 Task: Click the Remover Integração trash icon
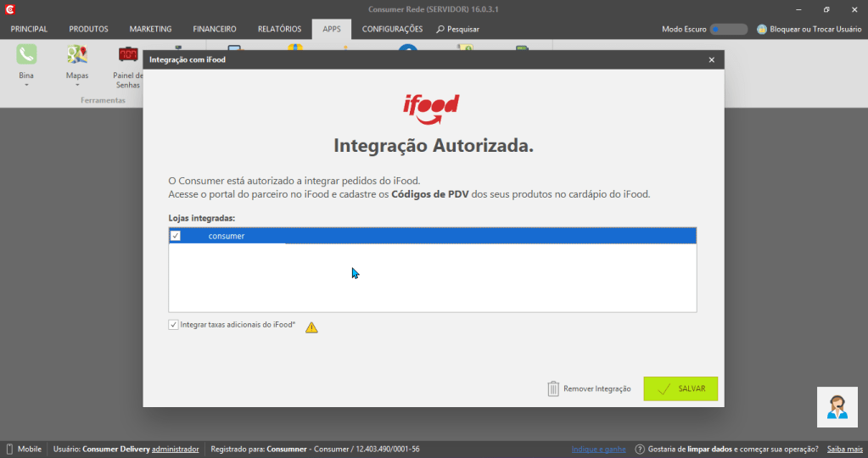(x=553, y=388)
